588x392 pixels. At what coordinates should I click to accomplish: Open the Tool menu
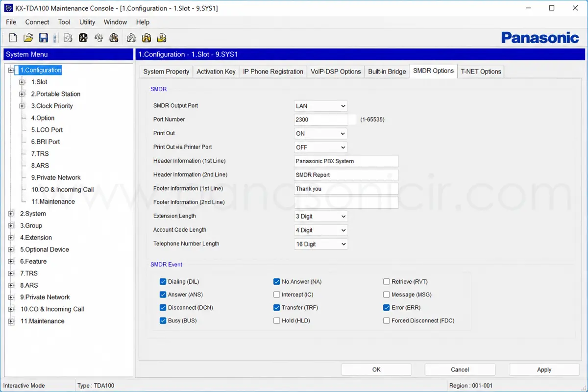(64, 22)
